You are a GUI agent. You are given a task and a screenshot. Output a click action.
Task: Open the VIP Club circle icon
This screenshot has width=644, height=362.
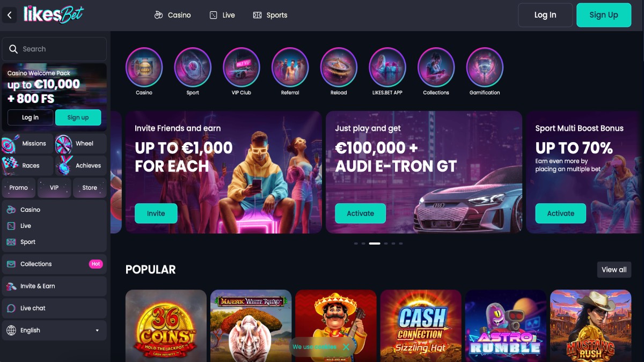tap(241, 67)
